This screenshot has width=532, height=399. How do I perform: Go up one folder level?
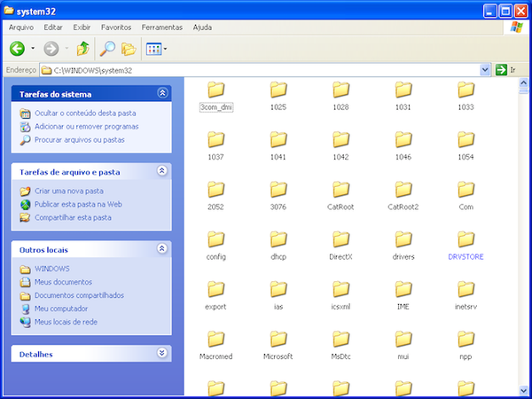point(82,49)
